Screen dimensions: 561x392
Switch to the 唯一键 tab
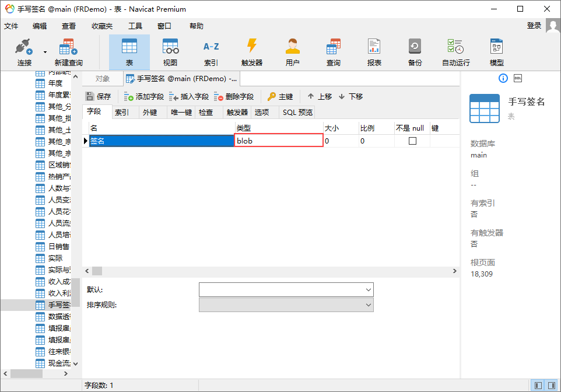[181, 112]
